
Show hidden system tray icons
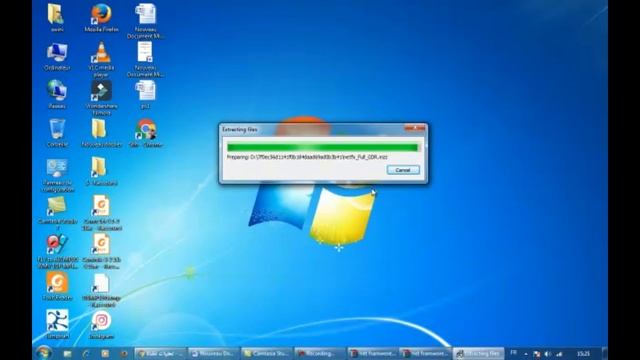click(x=526, y=354)
